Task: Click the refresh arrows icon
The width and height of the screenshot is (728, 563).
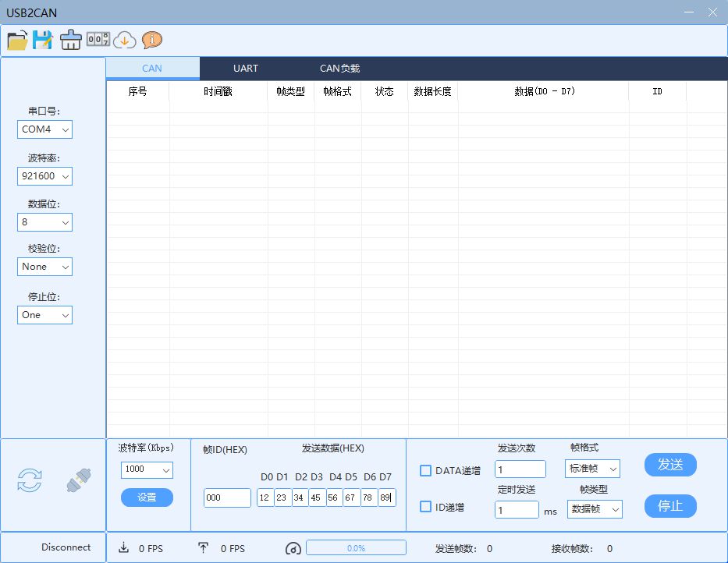Action: [30, 481]
